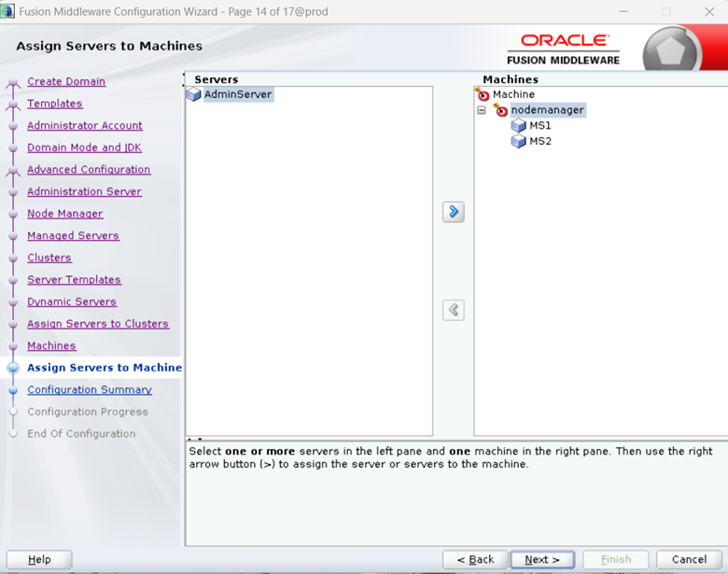
Task: Open the Server Templates step
Action: [74, 280]
